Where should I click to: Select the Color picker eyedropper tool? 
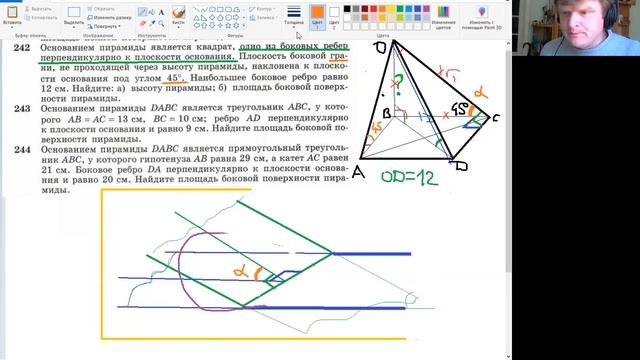(152, 23)
